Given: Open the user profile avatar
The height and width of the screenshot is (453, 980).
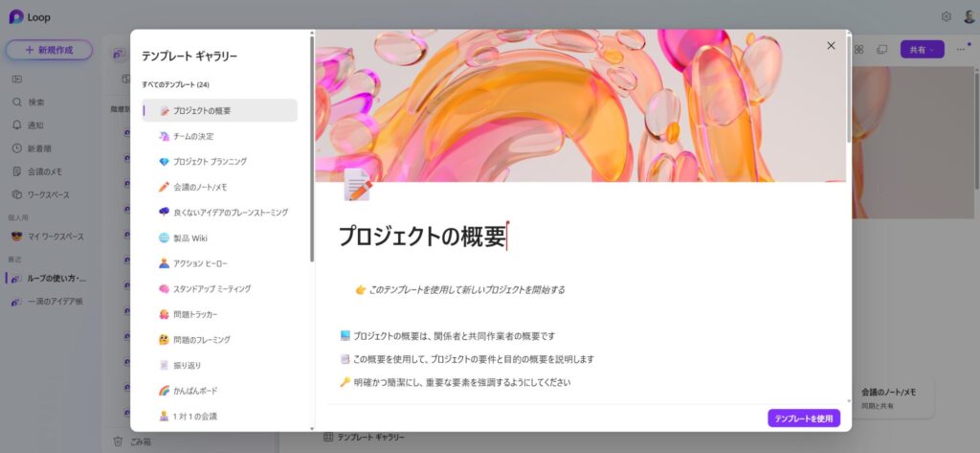Looking at the screenshot, I should coord(968,16).
